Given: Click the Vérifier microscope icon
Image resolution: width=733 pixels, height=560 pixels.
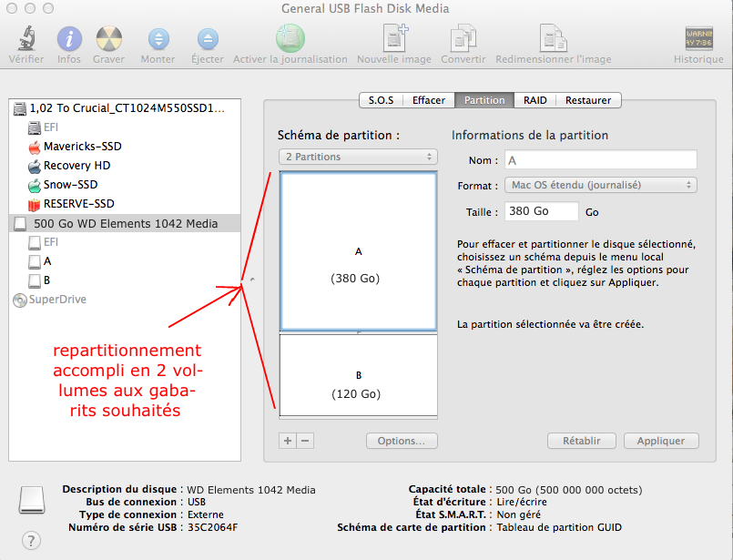Looking at the screenshot, I should pos(25,39).
